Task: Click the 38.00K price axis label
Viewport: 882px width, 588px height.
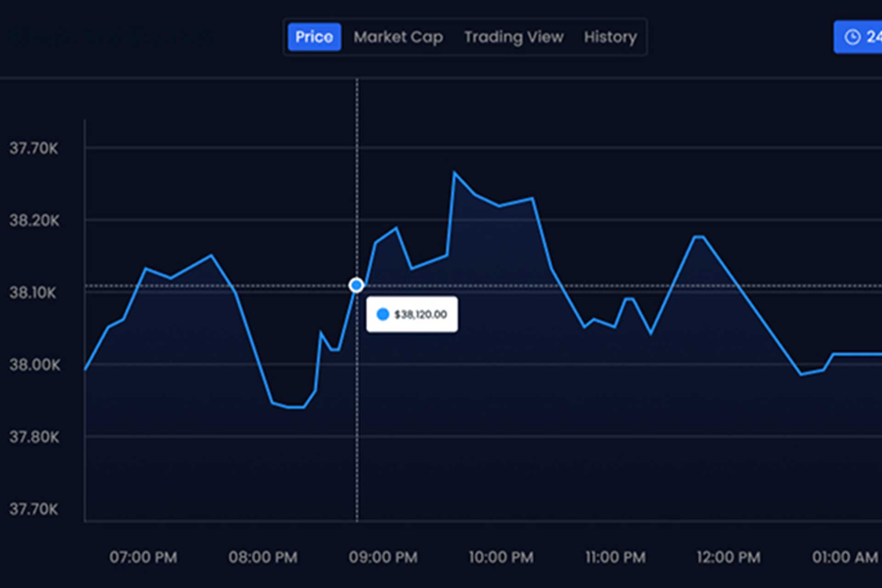Action: 35,365
